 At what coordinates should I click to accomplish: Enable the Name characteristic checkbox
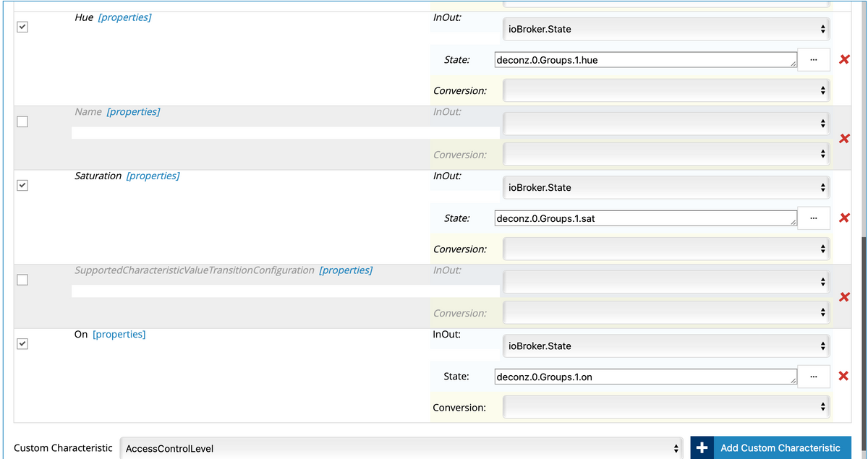[x=22, y=121]
